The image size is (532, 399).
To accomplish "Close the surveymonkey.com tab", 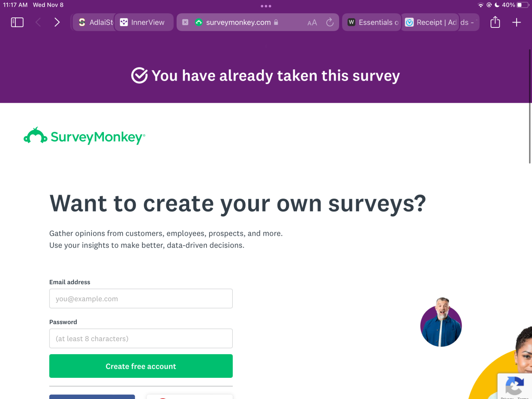I will (185, 22).
